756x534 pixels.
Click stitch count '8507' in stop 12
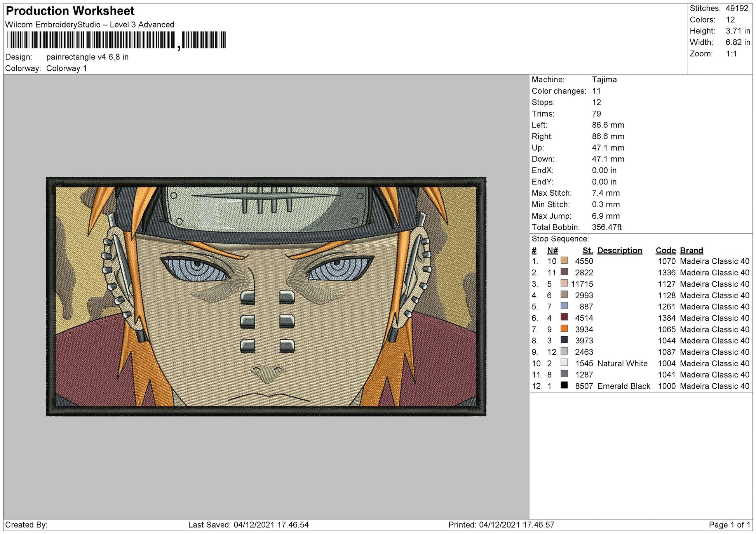click(x=584, y=386)
